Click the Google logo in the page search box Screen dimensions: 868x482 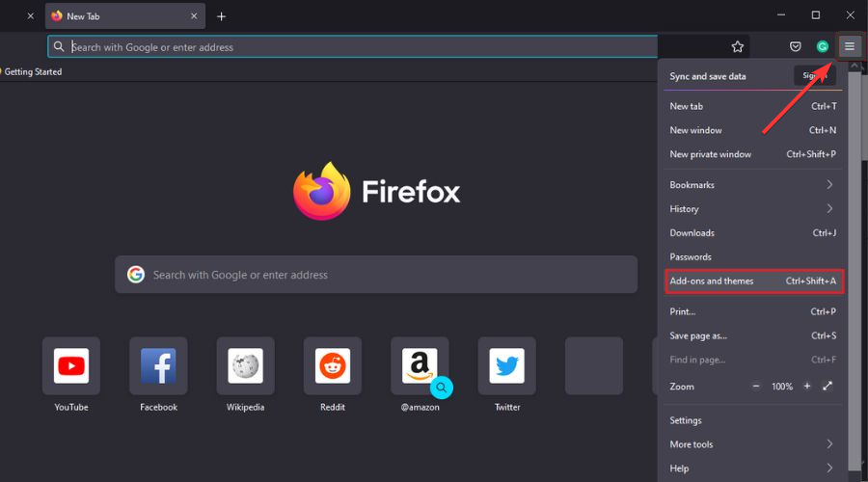(x=136, y=274)
